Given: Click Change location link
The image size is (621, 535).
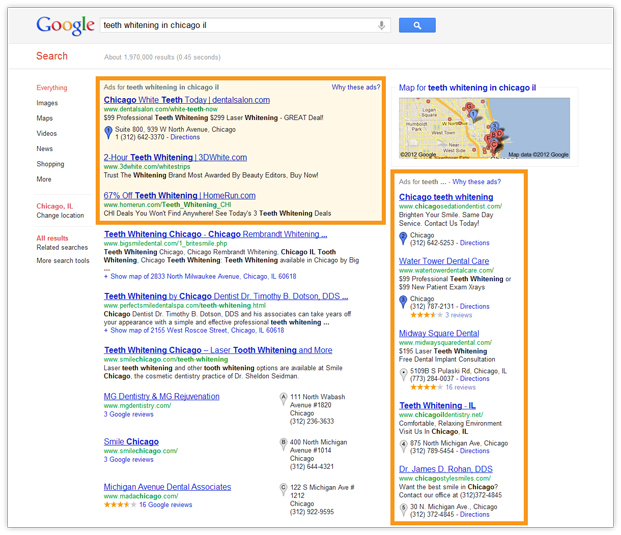Looking at the screenshot, I should coord(60,215).
